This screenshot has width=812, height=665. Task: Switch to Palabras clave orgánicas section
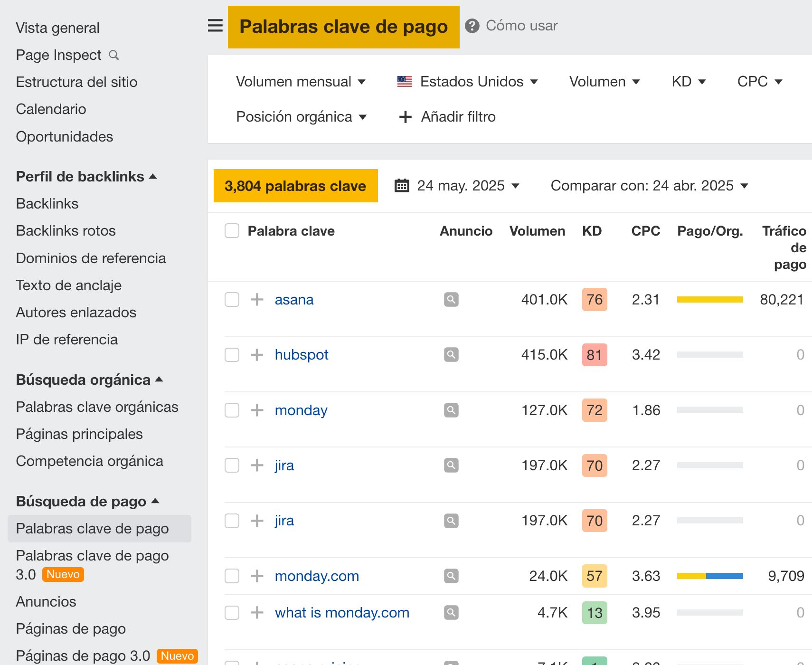(97, 407)
